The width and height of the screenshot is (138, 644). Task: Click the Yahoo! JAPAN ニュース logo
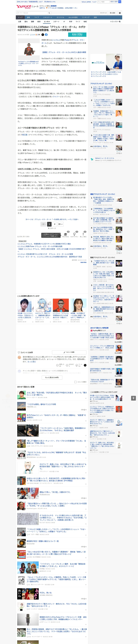[x=27, y=7]
